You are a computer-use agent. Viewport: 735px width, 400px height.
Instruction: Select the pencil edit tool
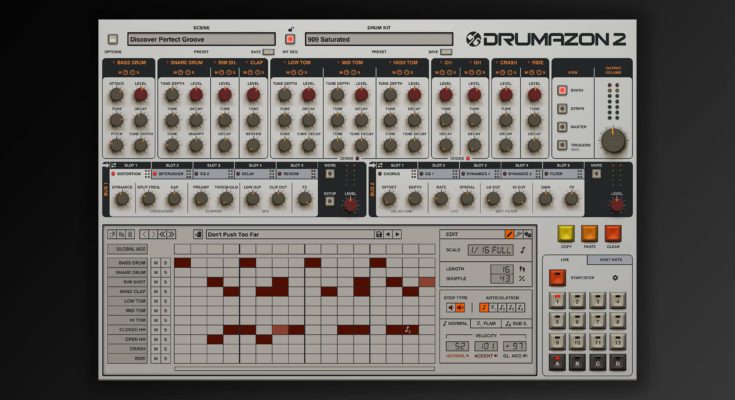[509, 234]
